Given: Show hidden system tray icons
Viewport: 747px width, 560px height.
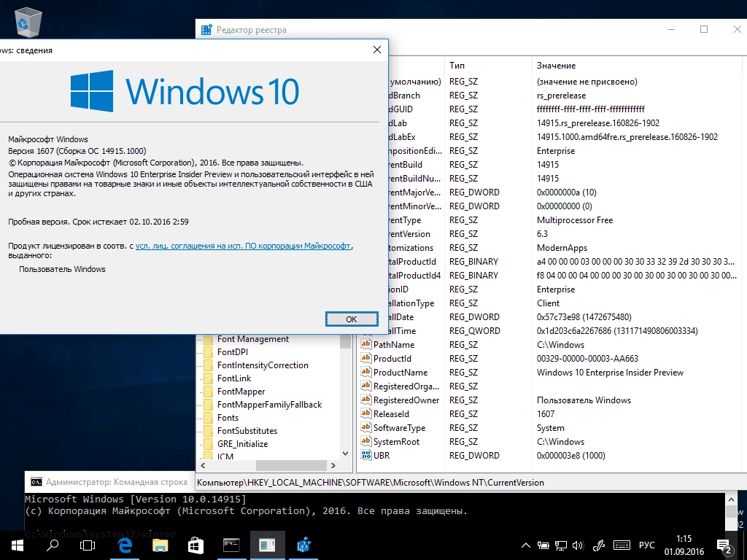Looking at the screenshot, I should coord(525,545).
